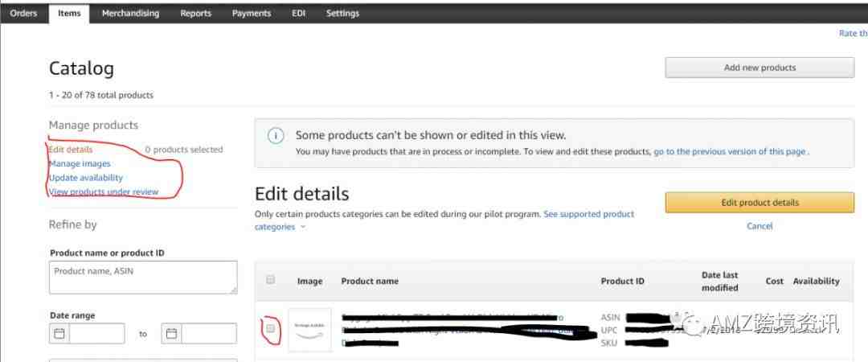Click the Add new products button
This screenshot has width=868, height=362.
tap(759, 68)
